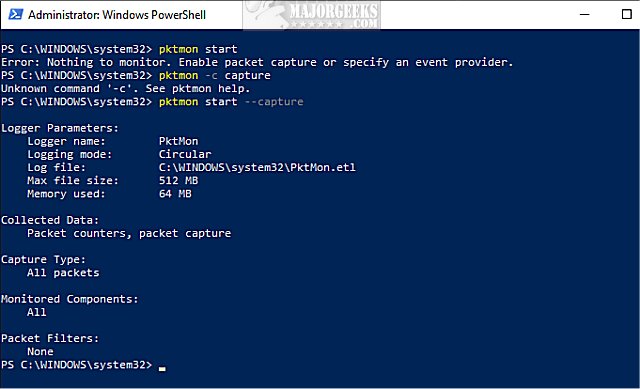Click the blinking cursor at bottom prompt
This screenshot has height=389, width=640.
[x=162, y=369]
